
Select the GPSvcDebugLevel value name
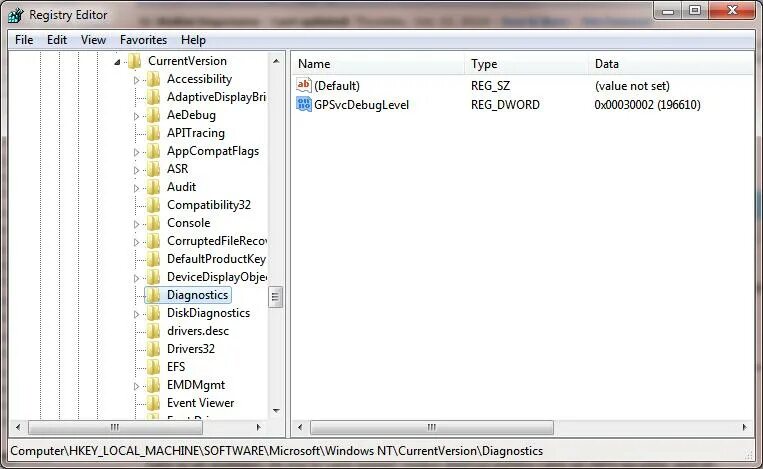pos(361,105)
